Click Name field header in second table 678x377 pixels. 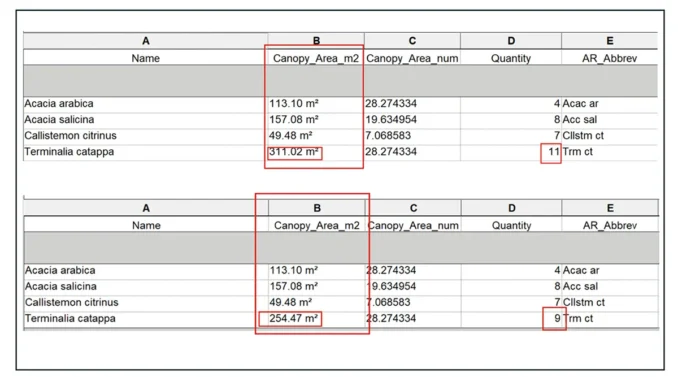coord(146,225)
